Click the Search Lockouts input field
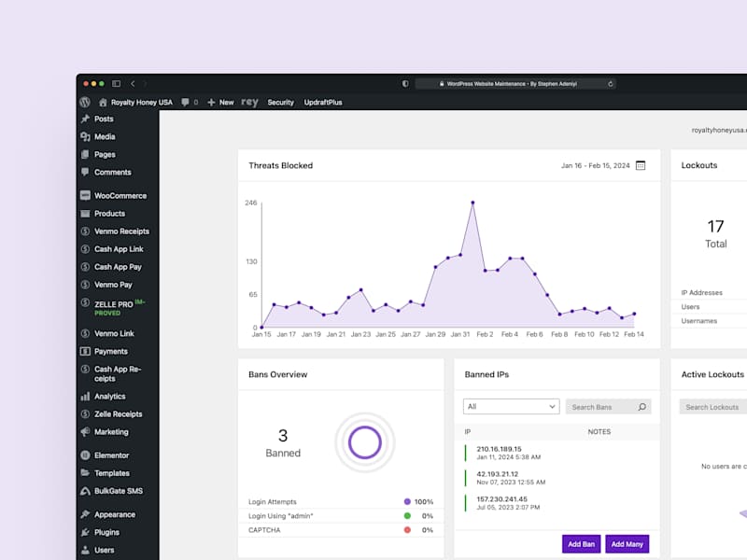 pos(712,407)
